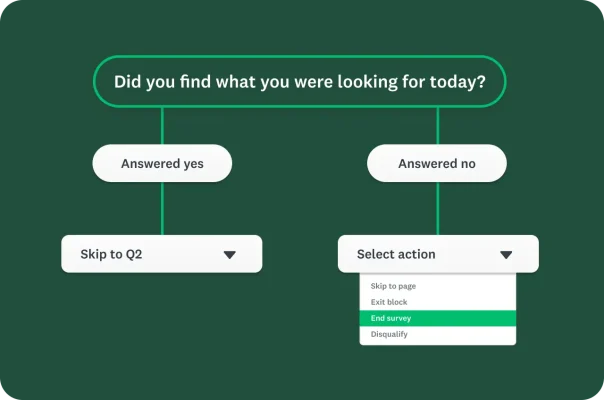Select the survey question box at top
The image size is (604, 400).
pos(300,82)
